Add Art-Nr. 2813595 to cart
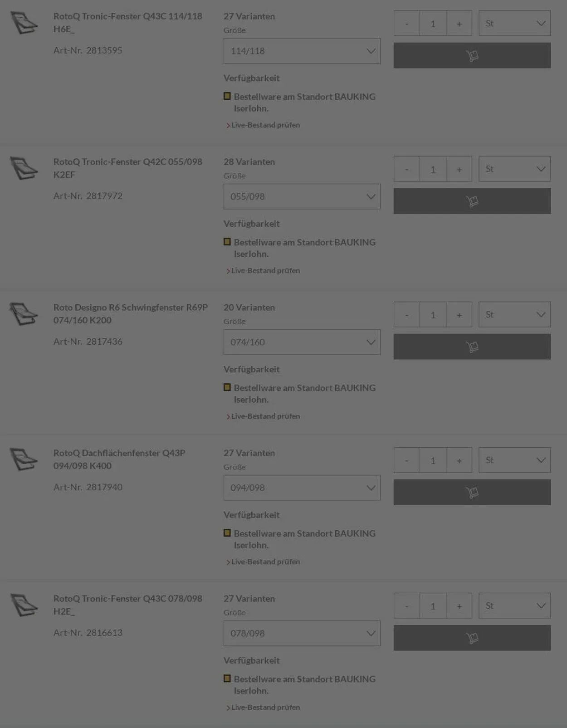The width and height of the screenshot is (567, 728). click(472, 55)
